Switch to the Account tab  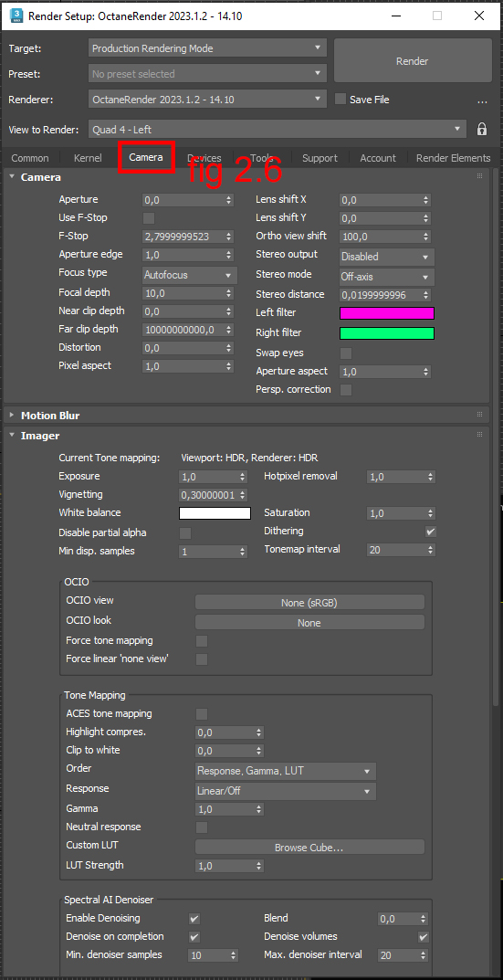(377, 158)
